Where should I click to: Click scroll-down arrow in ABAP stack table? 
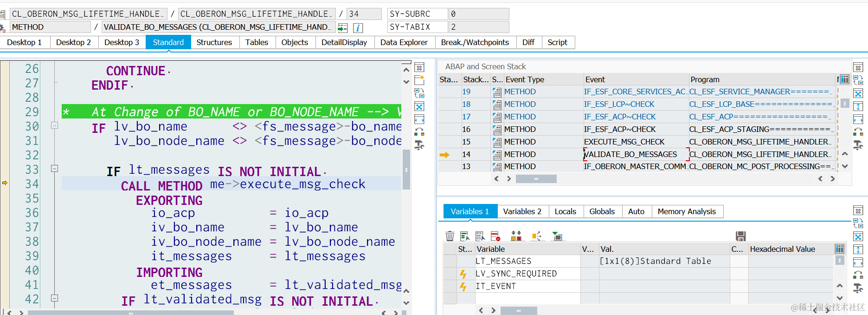coord(845,166)
